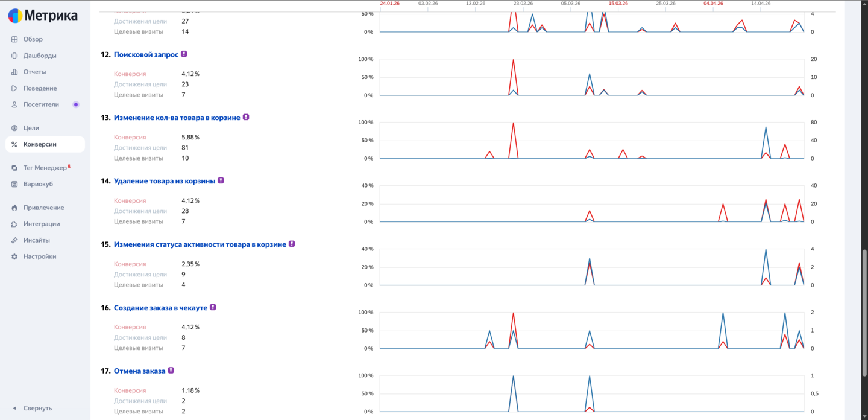
Task: Click the Тег Менеджер sidebar icon
Action: [x=14, y=168]
